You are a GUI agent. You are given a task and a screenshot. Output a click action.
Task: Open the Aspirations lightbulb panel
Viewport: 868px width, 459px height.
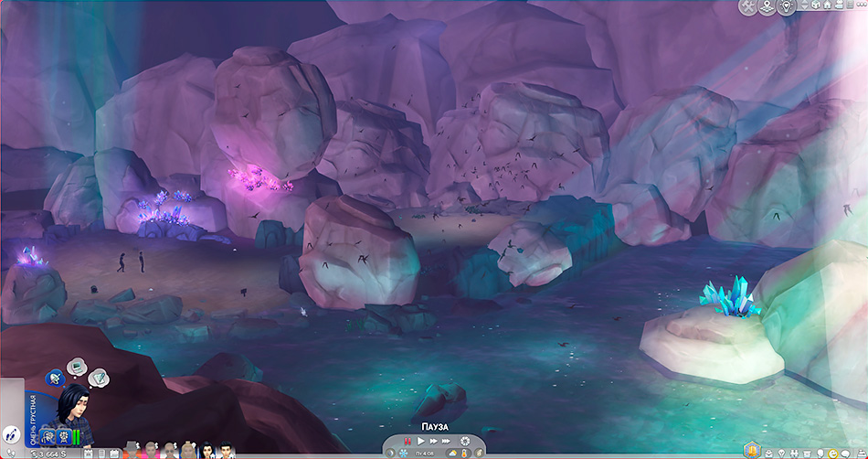(781, 454)
